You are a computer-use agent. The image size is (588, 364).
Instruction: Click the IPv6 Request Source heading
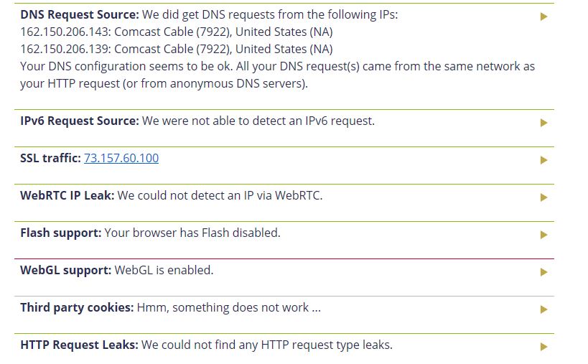pyautogui.click(x=80, y=121)
